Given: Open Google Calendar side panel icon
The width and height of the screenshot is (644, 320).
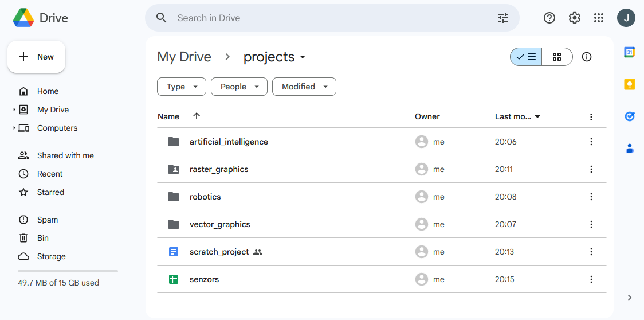Looking at the screenshot, I should pyautogui.click(x=629, y=52).
